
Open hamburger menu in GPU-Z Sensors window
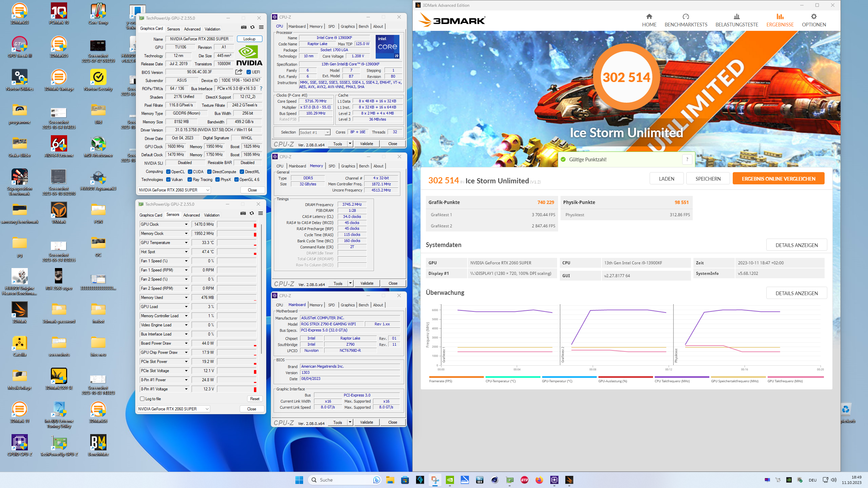260,213
